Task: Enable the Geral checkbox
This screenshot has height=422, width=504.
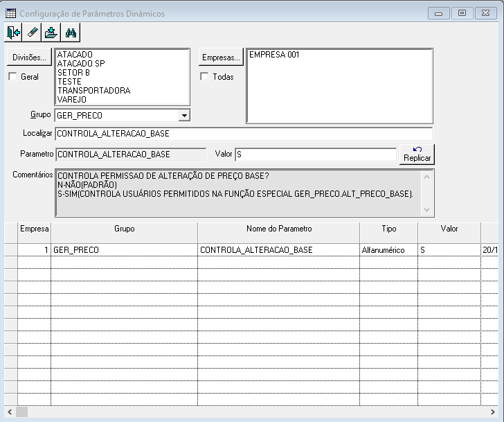Action: click(12, 76)
